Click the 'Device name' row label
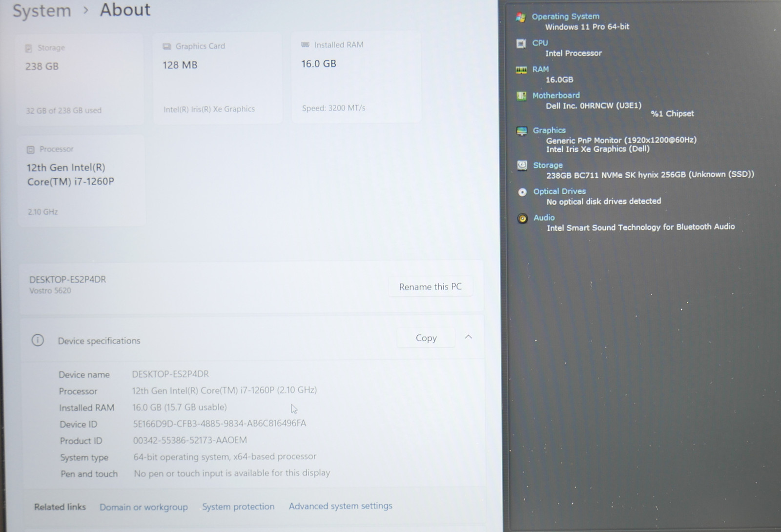 [84, 375]
